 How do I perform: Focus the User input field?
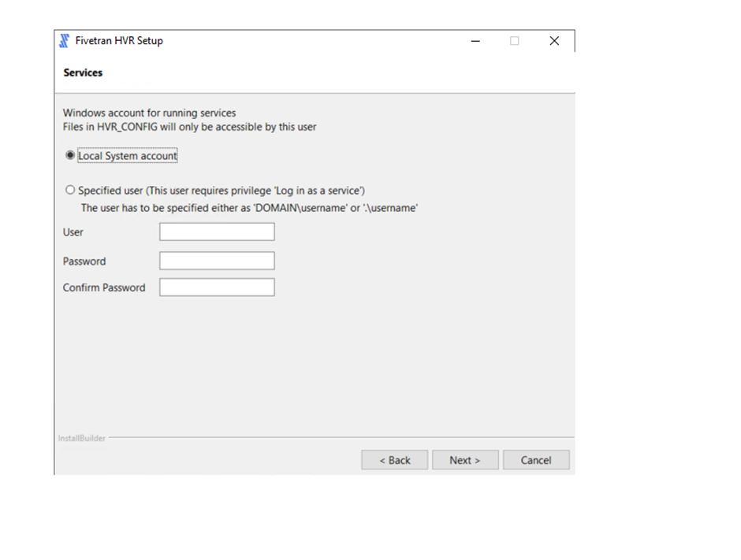(217, 232)
